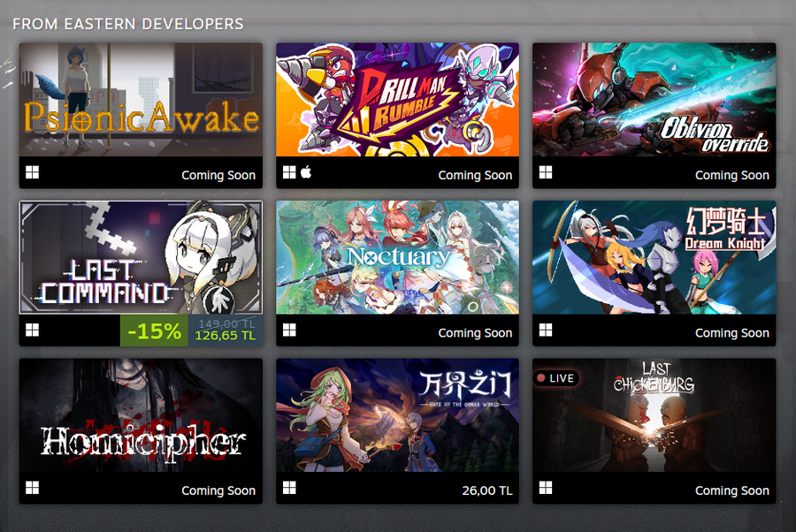The height and width of the screenshot is (532, 796).
Task: Open the Oblivion Override game capsule
Action: pyautogui.click(x=654, y=99)
